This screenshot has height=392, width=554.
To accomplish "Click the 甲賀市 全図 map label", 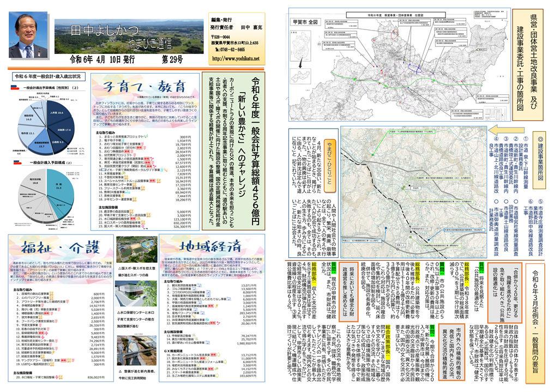I will tap(305, 22).
